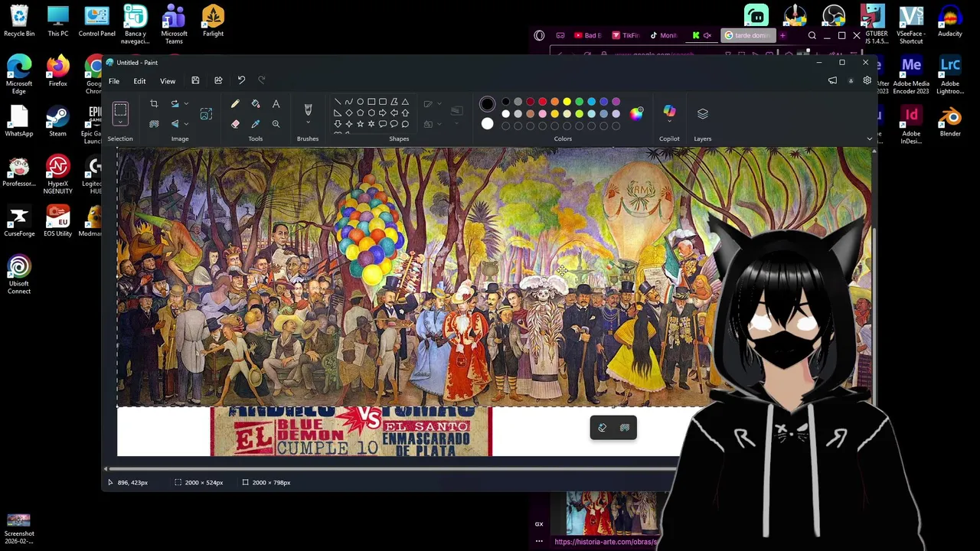Pick the yellow color swatch
This screenshot has height=551, width=980.
pos(567,102)
